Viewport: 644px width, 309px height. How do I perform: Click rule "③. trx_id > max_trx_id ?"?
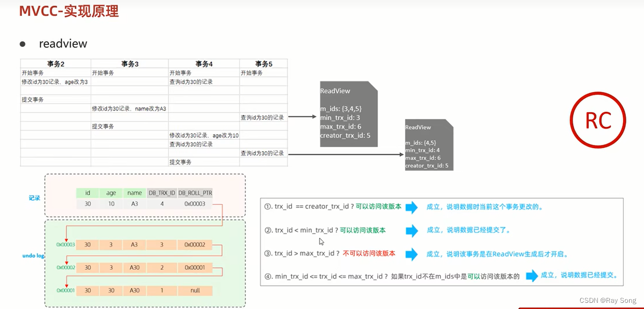pos(301,253)
